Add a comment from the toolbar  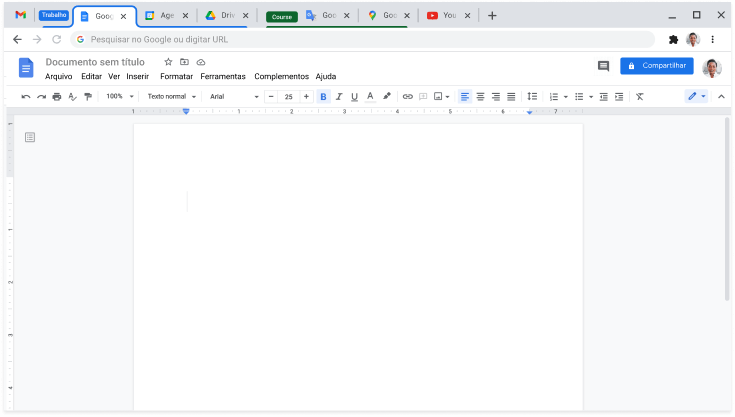423,97
